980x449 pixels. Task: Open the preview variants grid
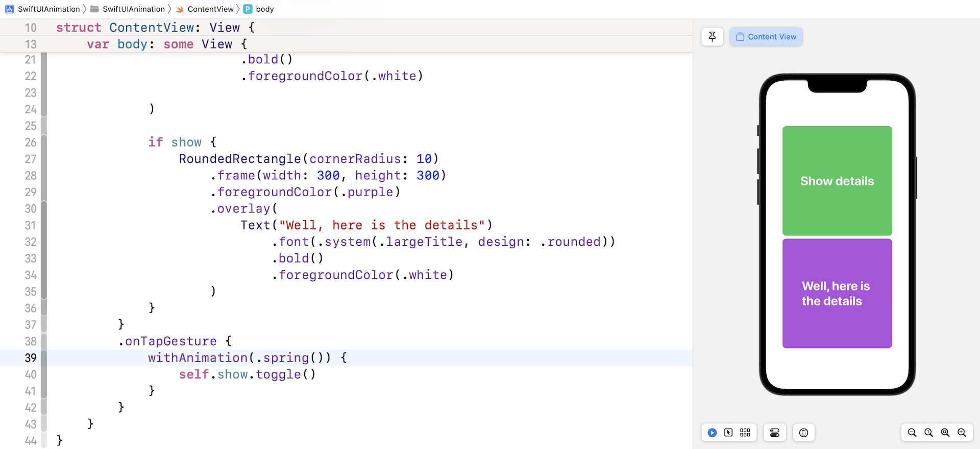coord(745,433)
